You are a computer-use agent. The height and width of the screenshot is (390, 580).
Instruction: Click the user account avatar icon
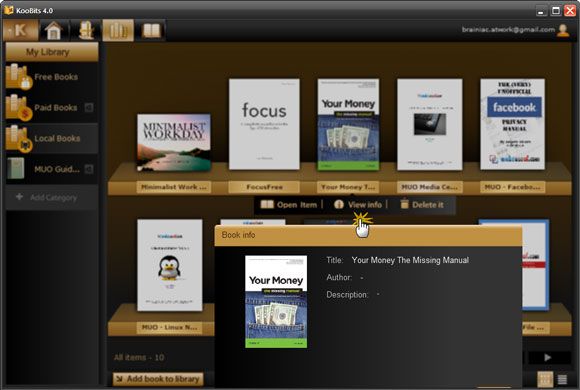point(563,30)
